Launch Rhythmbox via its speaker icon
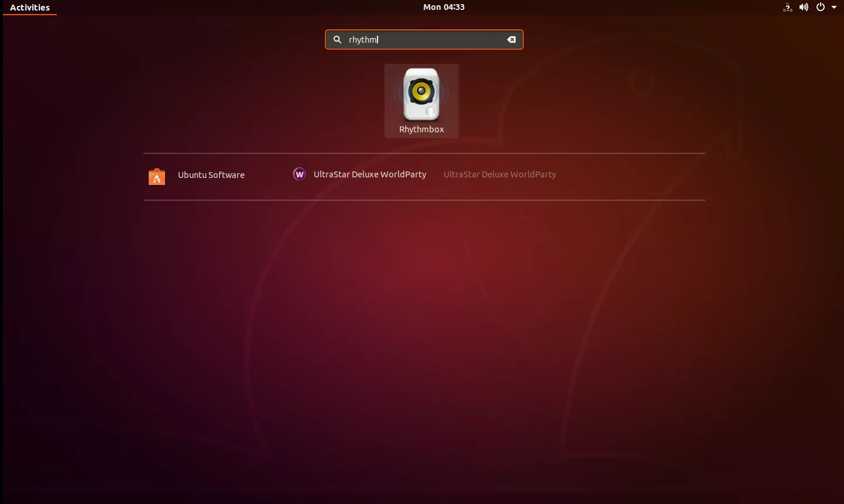Image resolution: width=844 pixels, height=504 pixels. (421, 94)
